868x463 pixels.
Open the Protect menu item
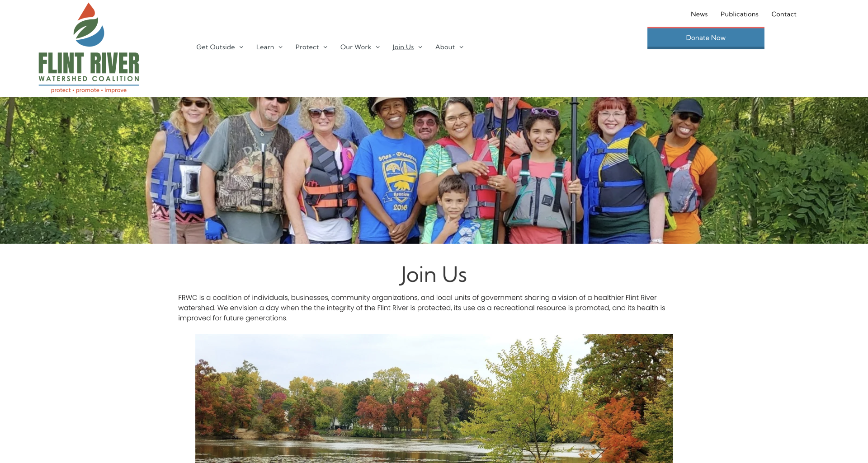tap(307, 47)
